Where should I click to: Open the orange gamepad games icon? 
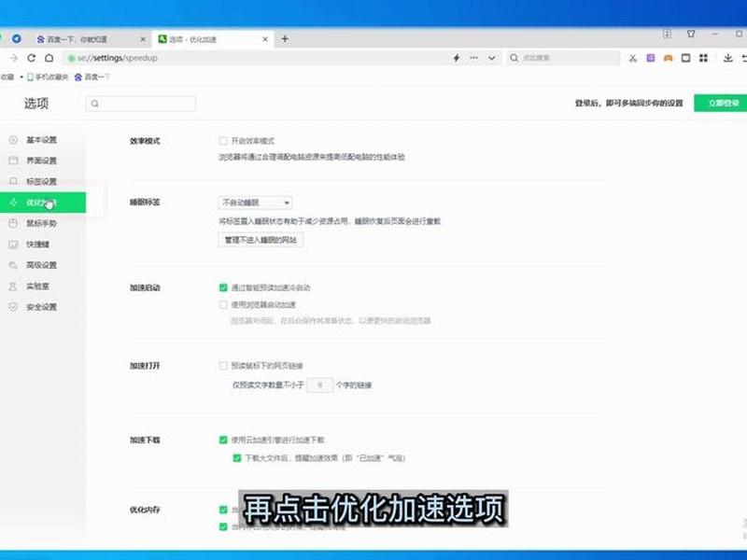click(668, 58)
